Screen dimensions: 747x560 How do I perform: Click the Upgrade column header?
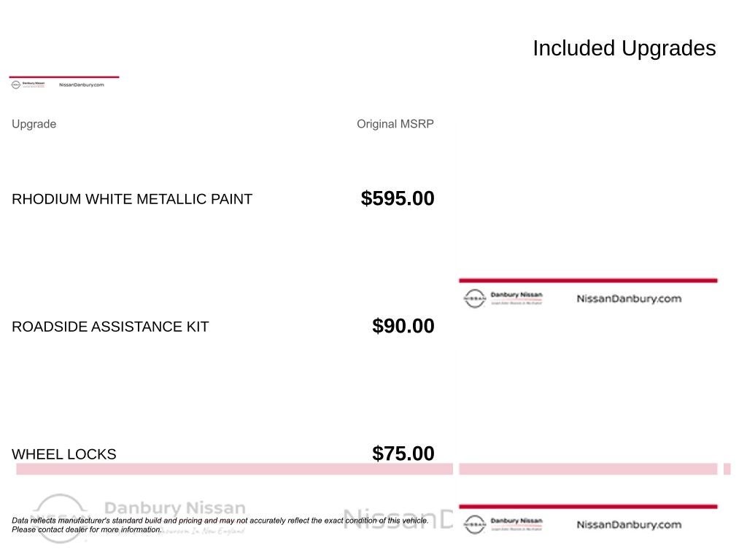[34, 124]
